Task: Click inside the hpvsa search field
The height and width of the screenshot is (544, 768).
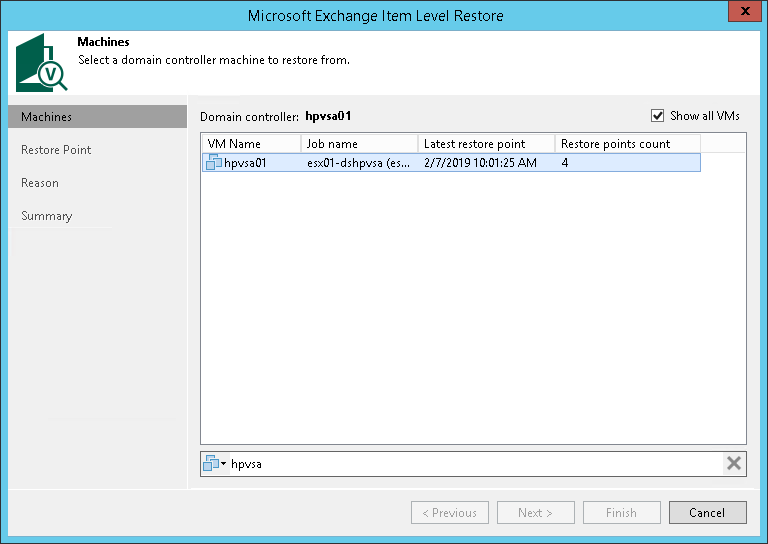Action: pyautogui.click(x=475, y=464)
